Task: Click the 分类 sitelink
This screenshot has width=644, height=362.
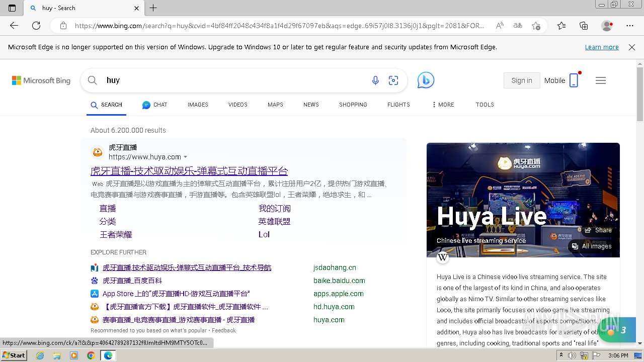Action: click(108, 221)
